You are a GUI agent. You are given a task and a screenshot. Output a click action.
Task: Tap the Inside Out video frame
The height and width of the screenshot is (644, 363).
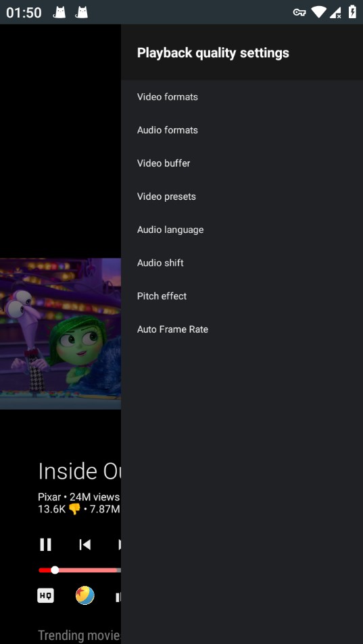tap(60, 333)
